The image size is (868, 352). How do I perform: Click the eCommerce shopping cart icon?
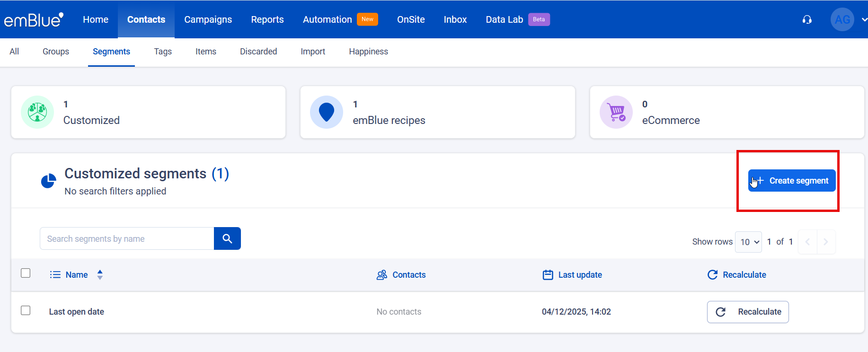pos(616,112)
